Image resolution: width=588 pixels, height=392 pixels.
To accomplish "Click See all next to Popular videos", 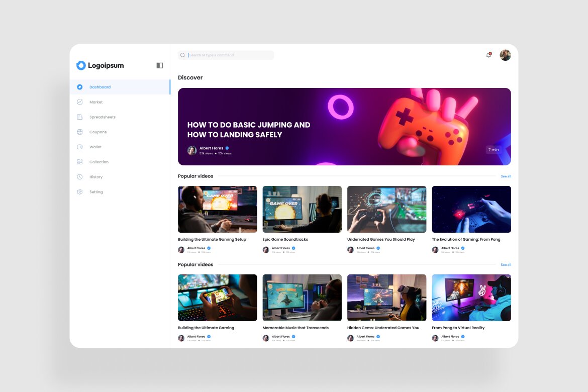I will pyautogui.click(x=505, y=176).
